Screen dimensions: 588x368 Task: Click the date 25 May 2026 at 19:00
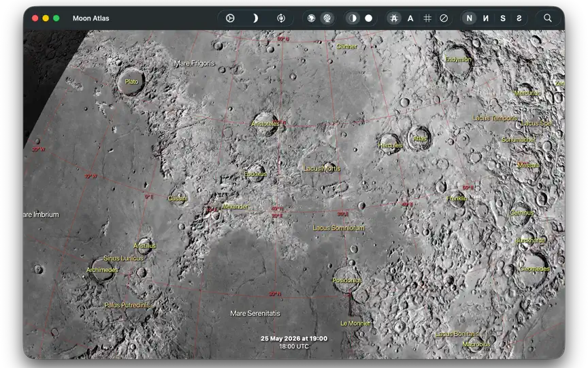point(294,339)
